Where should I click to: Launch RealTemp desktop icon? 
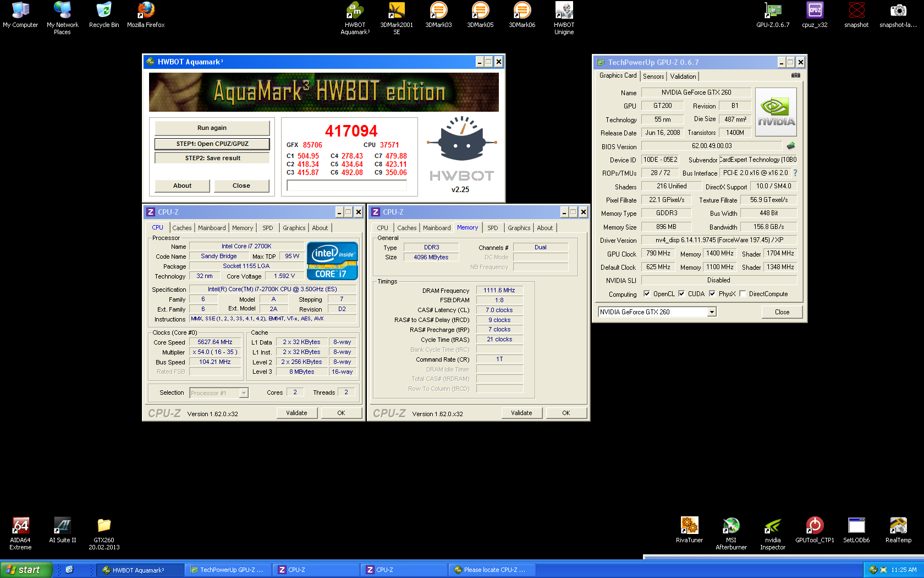(x=898, y=530)
